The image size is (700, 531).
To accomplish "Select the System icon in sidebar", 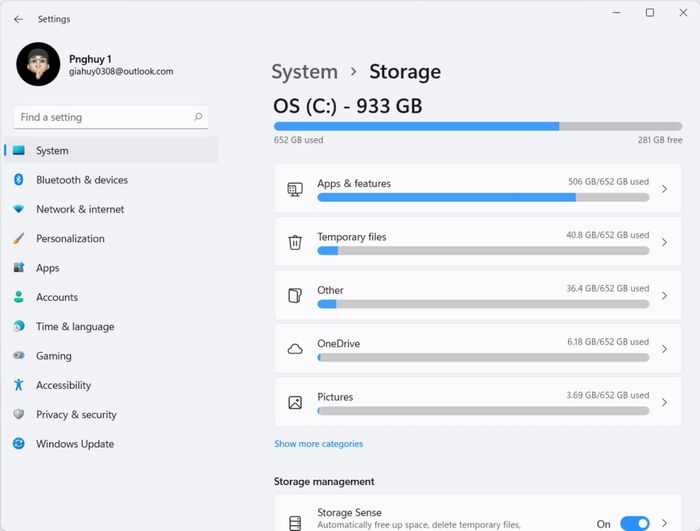I will (x=19, y=151).
